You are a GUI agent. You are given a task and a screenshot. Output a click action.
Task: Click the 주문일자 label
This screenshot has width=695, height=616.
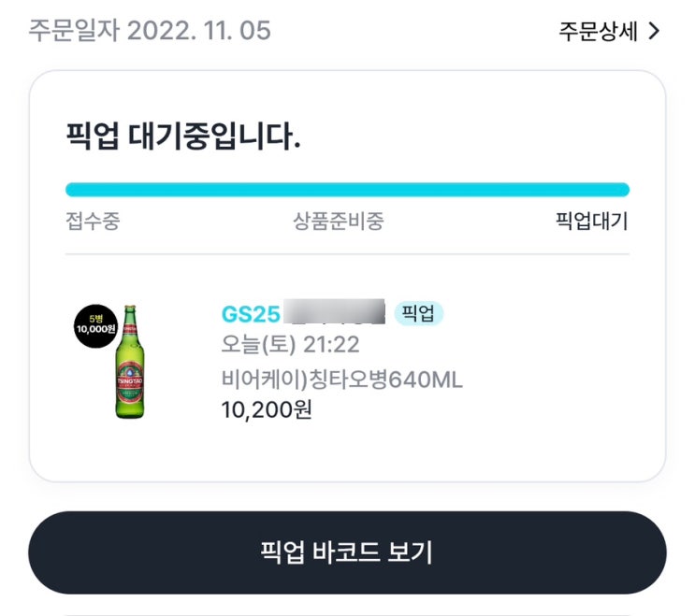[x=73, y=31]
